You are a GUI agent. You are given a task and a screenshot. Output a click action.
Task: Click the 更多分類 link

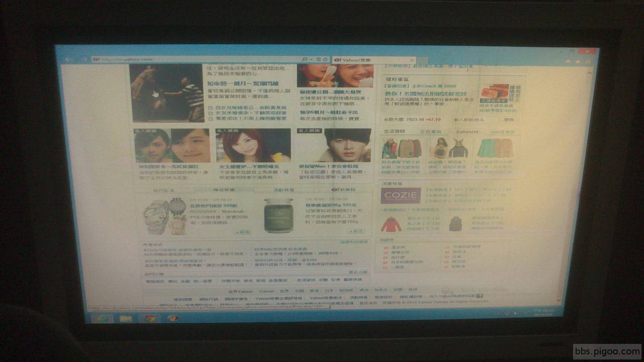pyautogui.click(x=358, y=272)
